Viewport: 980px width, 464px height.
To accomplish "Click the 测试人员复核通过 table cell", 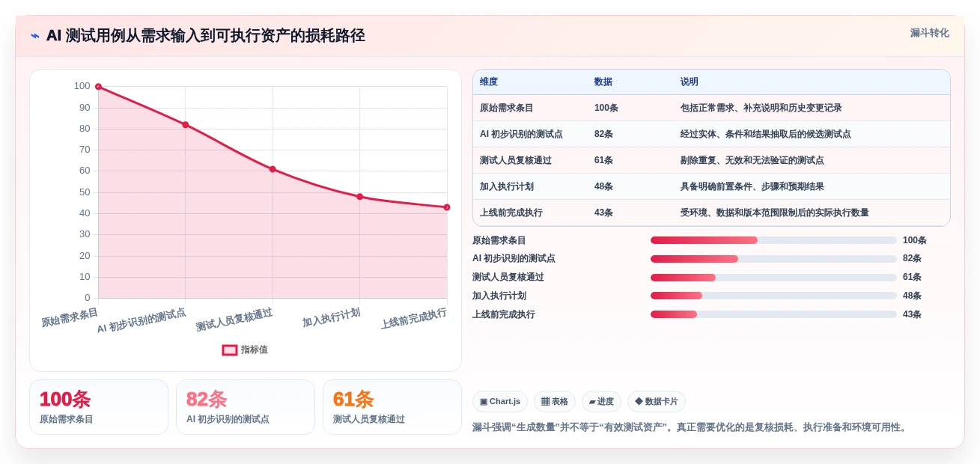I will (516, 160).
